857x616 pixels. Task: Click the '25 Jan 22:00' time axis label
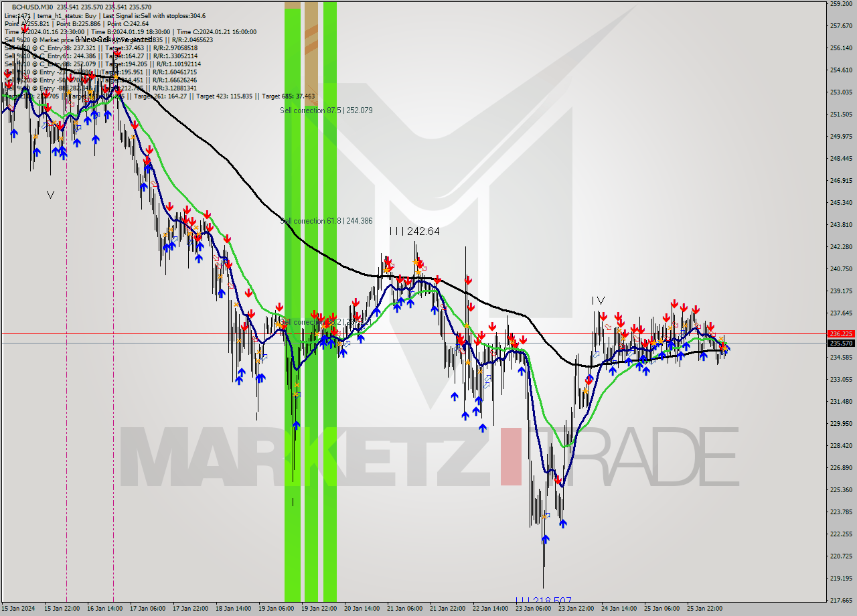pos(704,609)
